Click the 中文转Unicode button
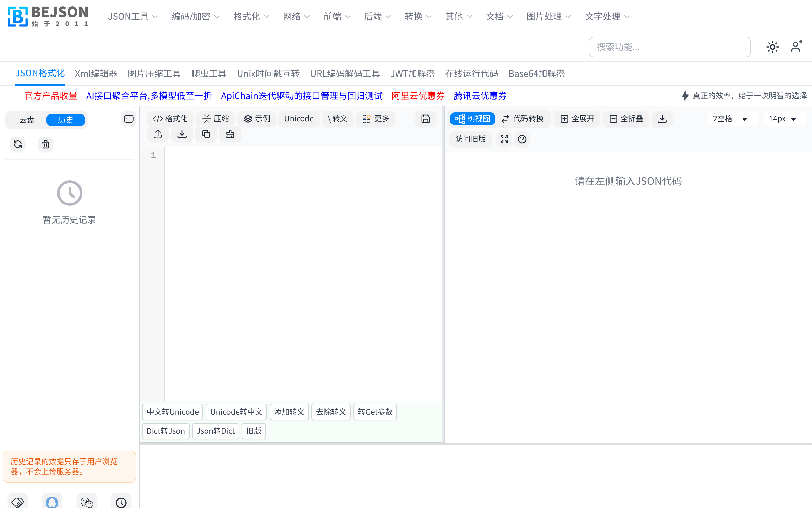 [173, 412]
